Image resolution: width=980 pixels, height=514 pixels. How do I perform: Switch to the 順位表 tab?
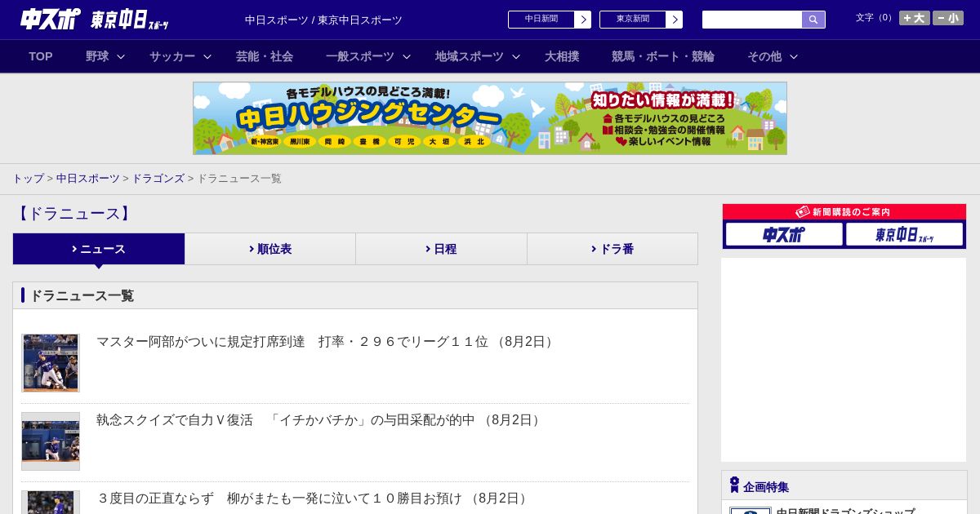[270, 249]
